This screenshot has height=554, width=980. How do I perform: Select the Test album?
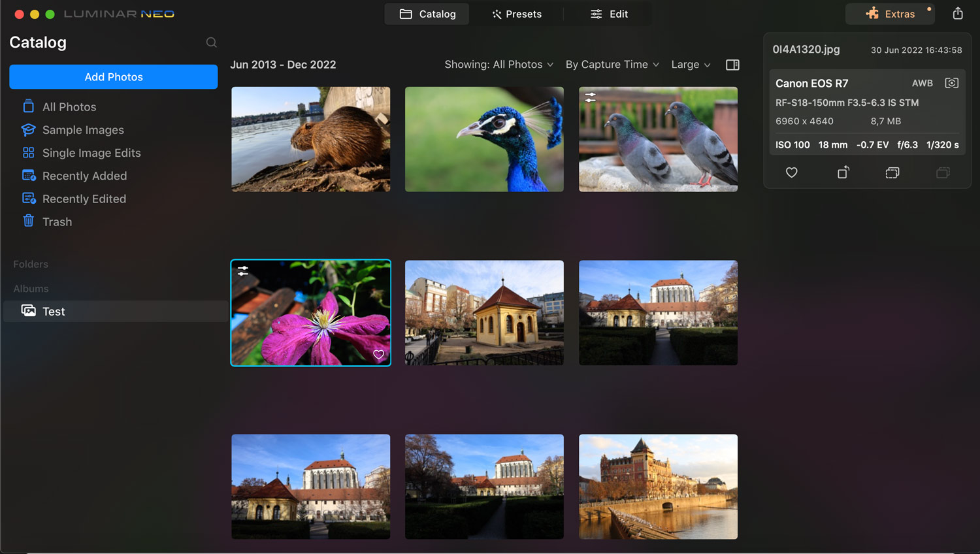click(54, 312)
